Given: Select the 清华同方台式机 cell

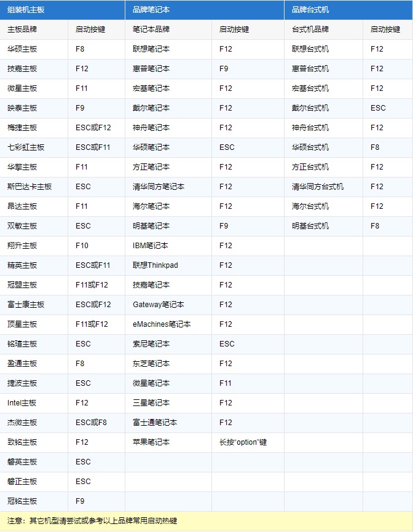Looking at the screenshot, I should pos(318,187).
